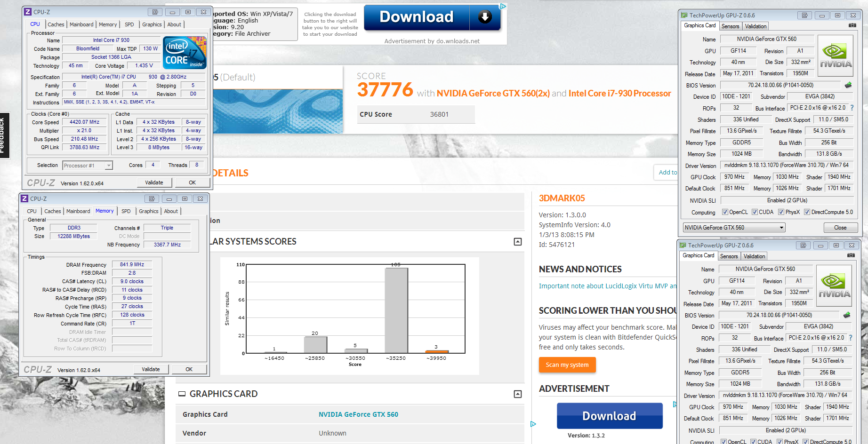Open the Important note about LucidLogix Virtu link
868x444 pixels.
click(x=608, y=286)
